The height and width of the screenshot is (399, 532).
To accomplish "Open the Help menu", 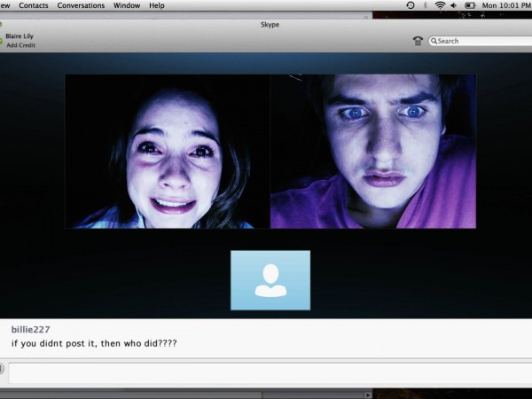I will 157,5.
